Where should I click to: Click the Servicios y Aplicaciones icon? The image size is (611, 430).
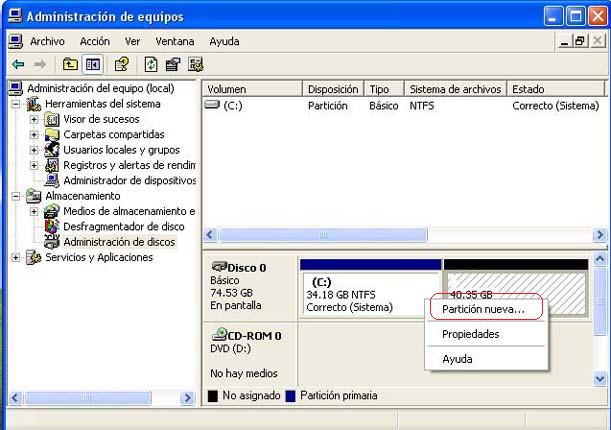pos(34,257)
